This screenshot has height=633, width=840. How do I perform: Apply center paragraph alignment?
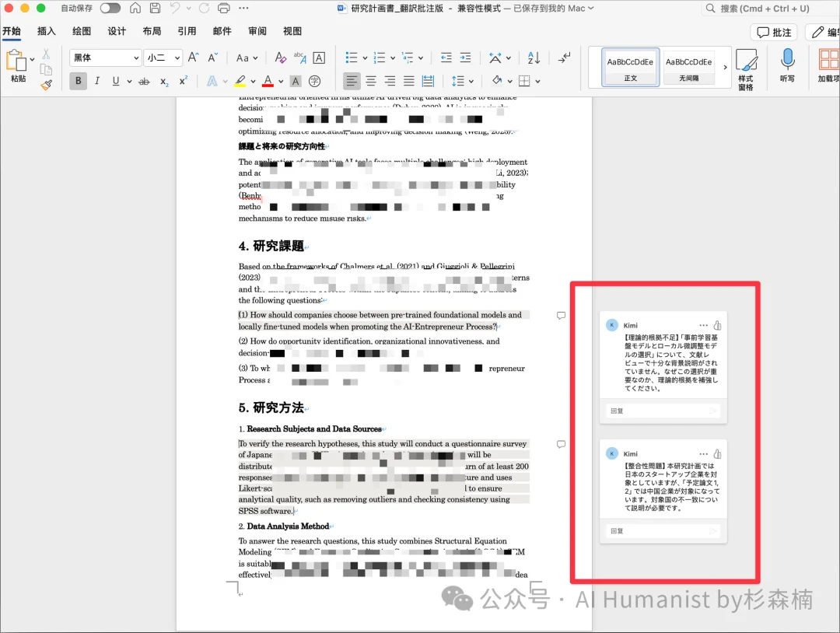[x=370, y=80]
